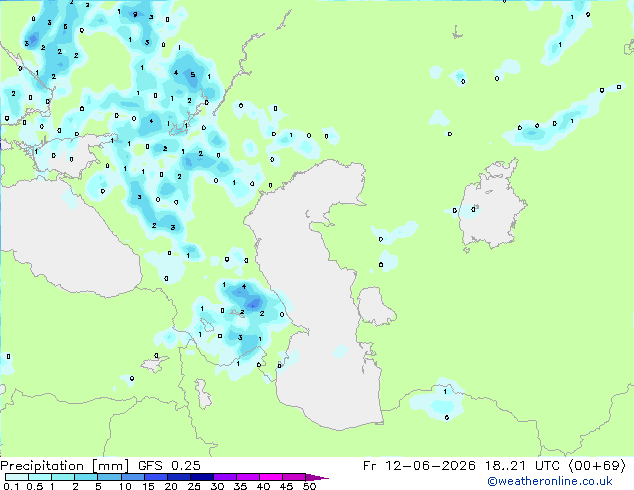
Task: Click the purple swatch between 30 and 35
Action: coord(224,477)
